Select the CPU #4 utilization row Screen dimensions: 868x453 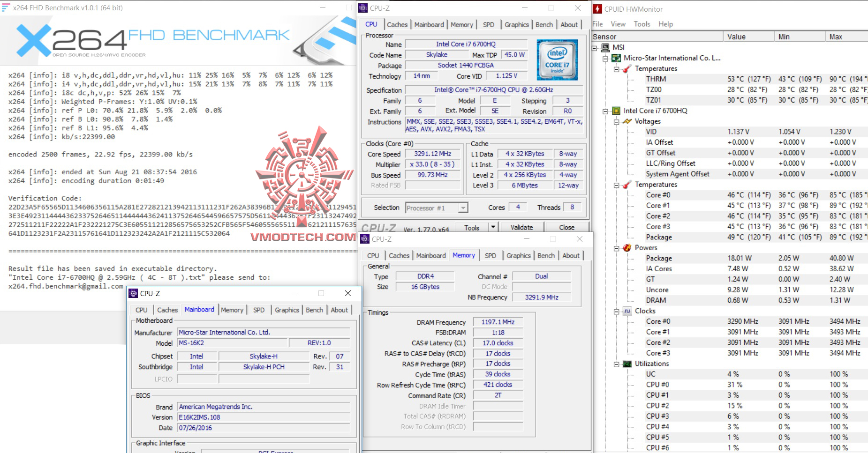730,427
